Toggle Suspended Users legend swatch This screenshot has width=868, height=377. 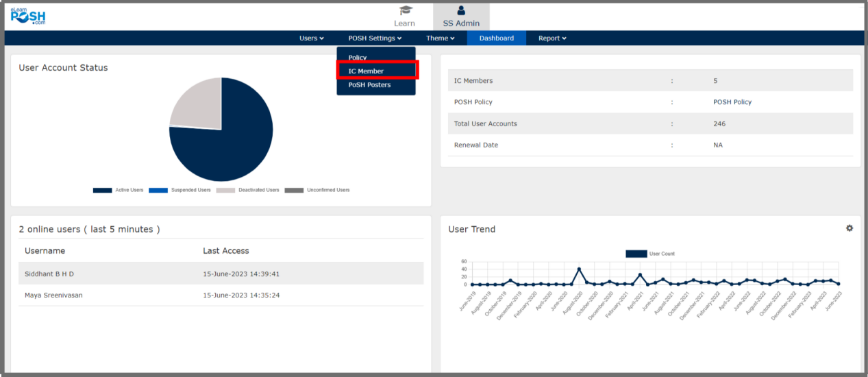[158, 190]
